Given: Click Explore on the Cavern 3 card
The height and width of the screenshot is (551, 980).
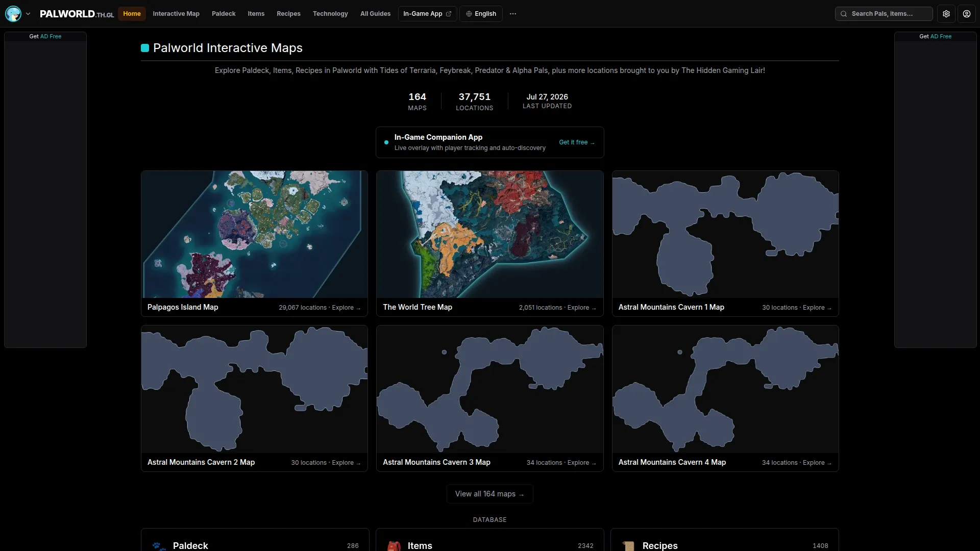Looking at the screenshot, I should coord(582,463).
